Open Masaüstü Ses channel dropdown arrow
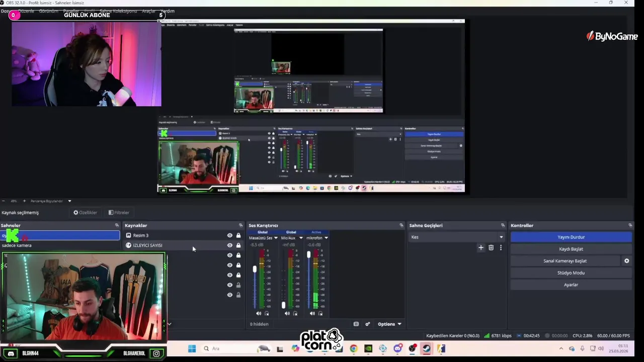Viewport: 644px width, 362px height. (x=276, y=238)
